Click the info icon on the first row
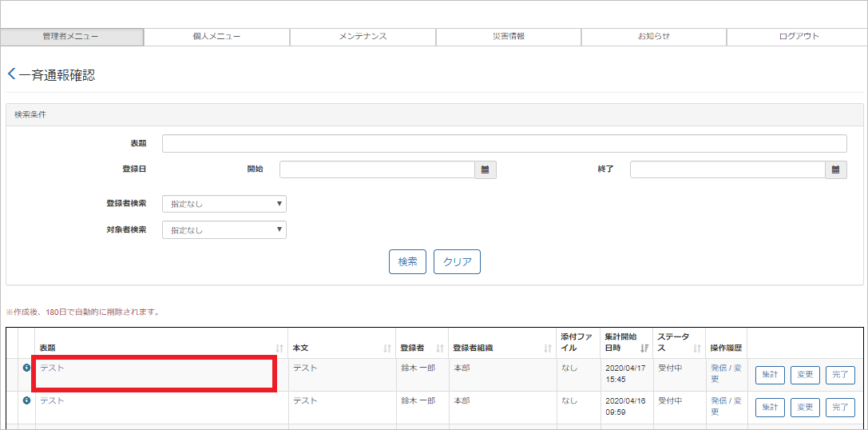 pyautogui.click(x=26, y=368)
